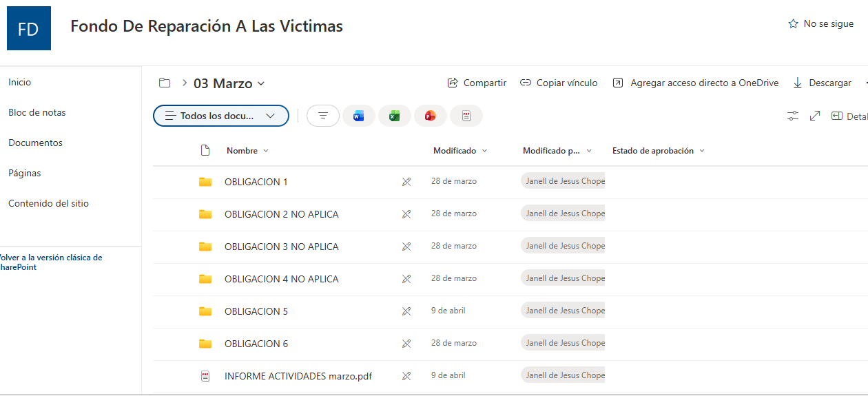
Task: Filter by Word documents icon
Action: pos(358,116)
